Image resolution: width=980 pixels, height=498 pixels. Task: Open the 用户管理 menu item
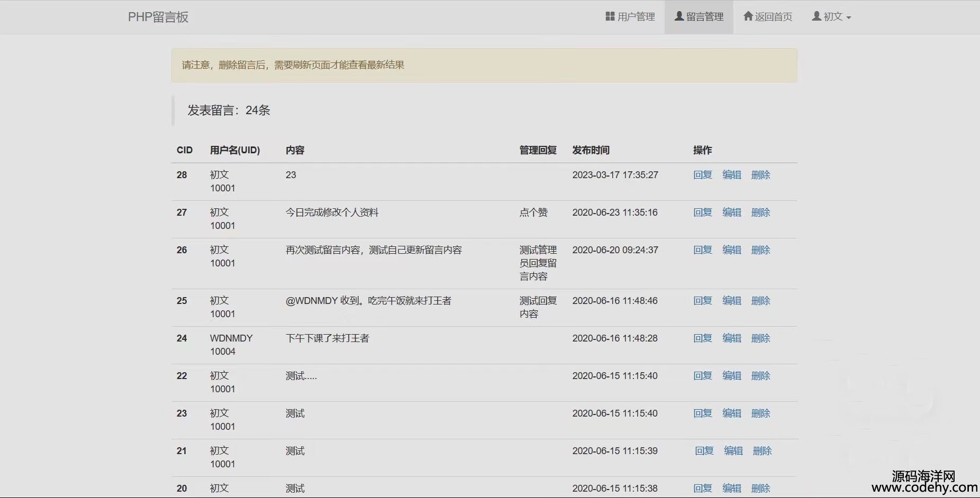[x=636, y=17]
